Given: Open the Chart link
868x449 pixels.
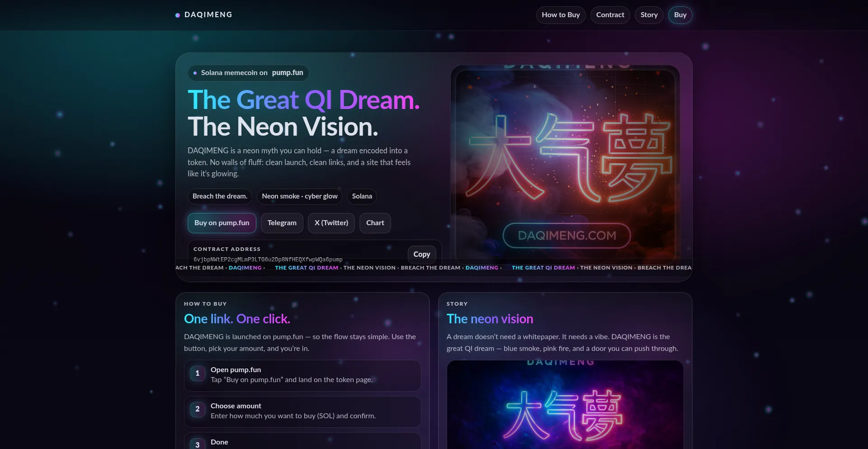Looking at the screenshot, I should (x=375, y=223).
